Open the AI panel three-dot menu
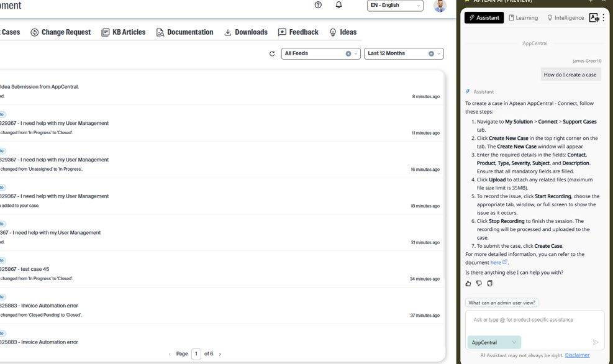Screen dimensions: 613x364 coord(604,17)
